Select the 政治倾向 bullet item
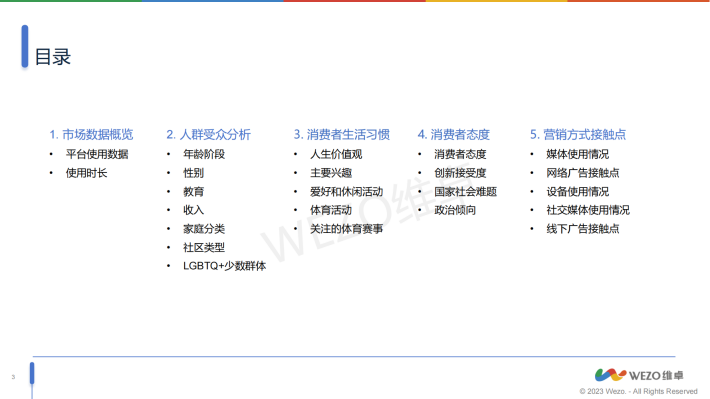Viewport: 710px width, 399px height. click(x=455, y=210)
